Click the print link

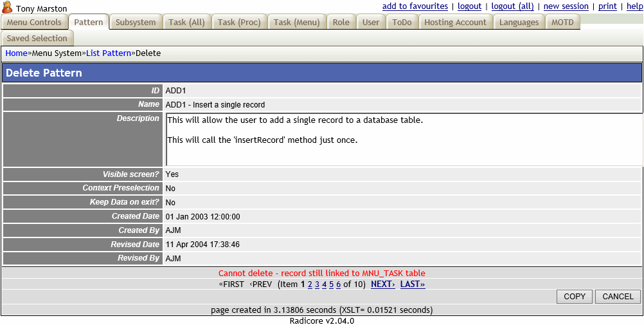[607, 6]
